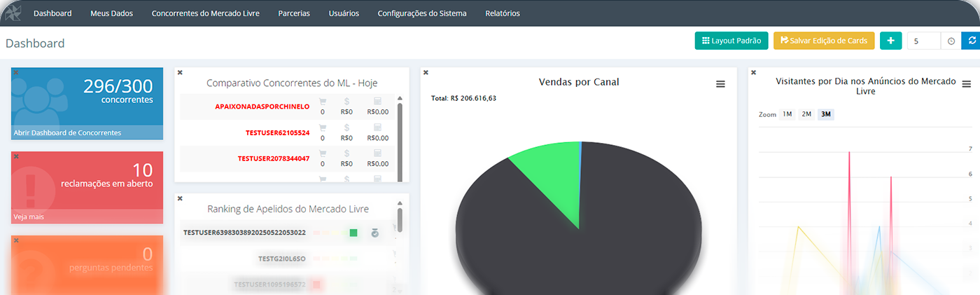Close the Vendas por Canal card
This screenshot has height=295, width=980.
coord(425,72)
